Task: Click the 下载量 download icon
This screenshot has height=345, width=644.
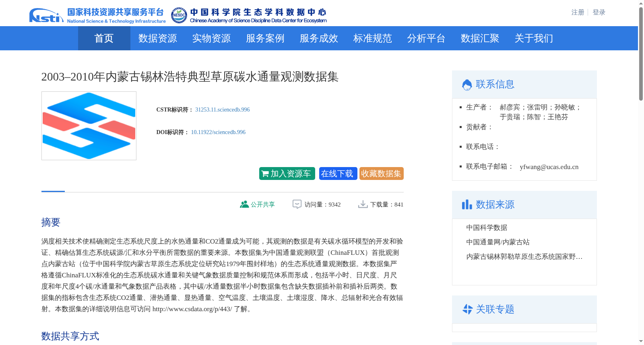Action: [x=363, y=205]
